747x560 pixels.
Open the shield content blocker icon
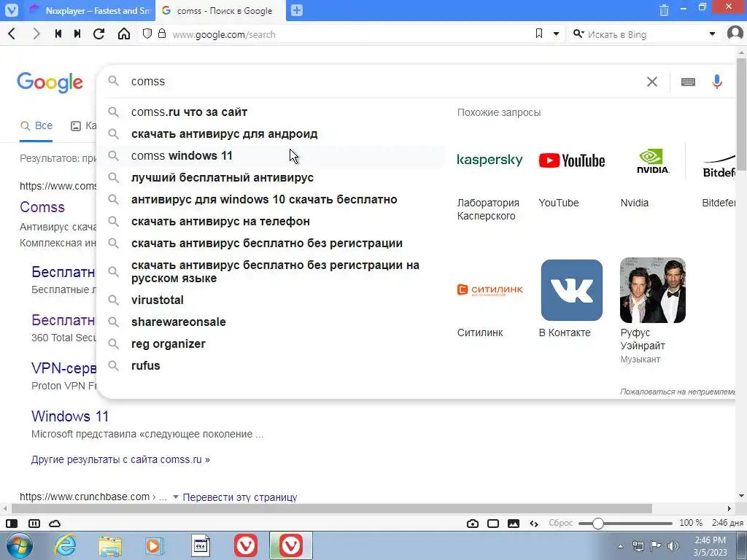[147, 34]
